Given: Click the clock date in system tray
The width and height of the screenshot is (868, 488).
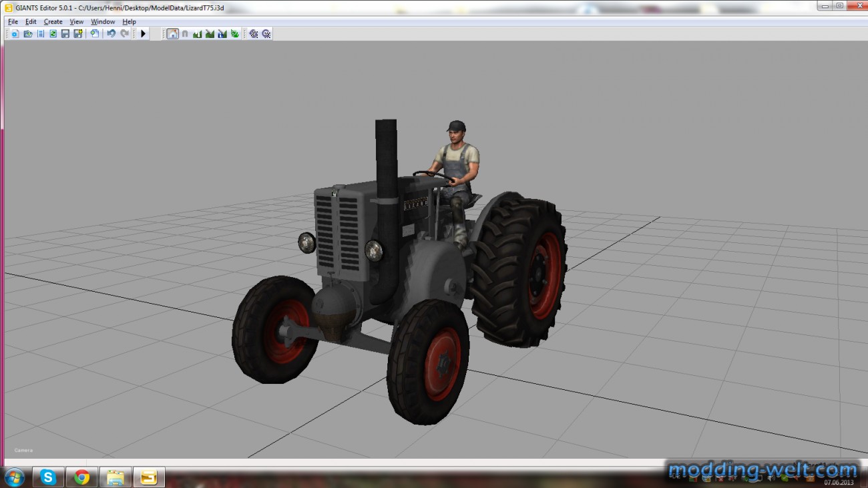Looking at the screenshot, I should 839,482.
